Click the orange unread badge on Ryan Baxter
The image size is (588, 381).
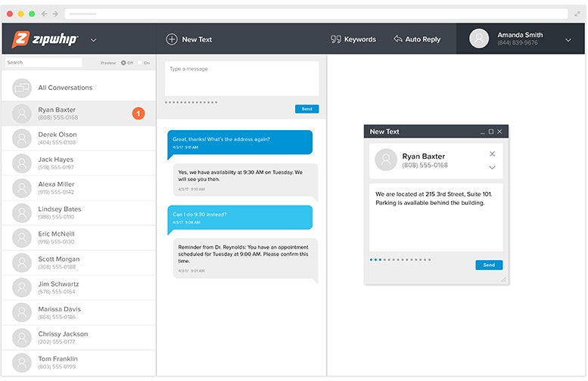[138, 113]
